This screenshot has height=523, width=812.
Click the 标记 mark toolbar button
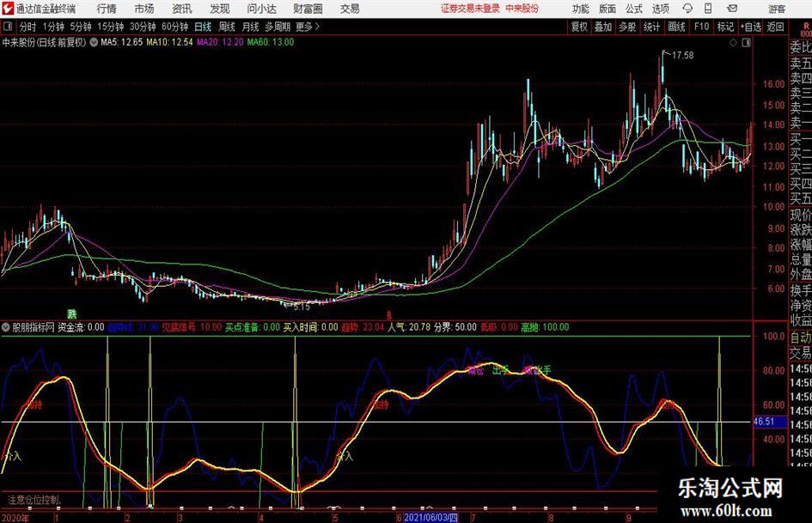725,27
